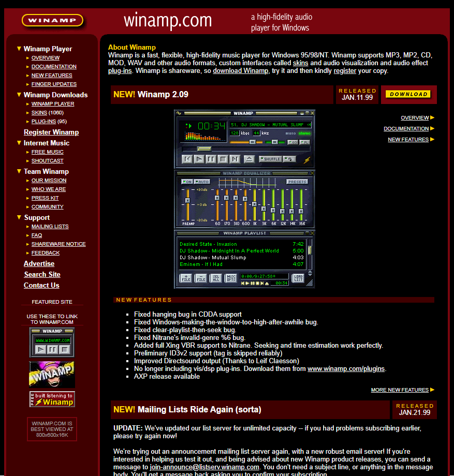The height and width of the screenshot is (476, 454).
Task: Toggle the Shuffle button in Winamp player
Action: pyautogui.click(x=271, y=159)
